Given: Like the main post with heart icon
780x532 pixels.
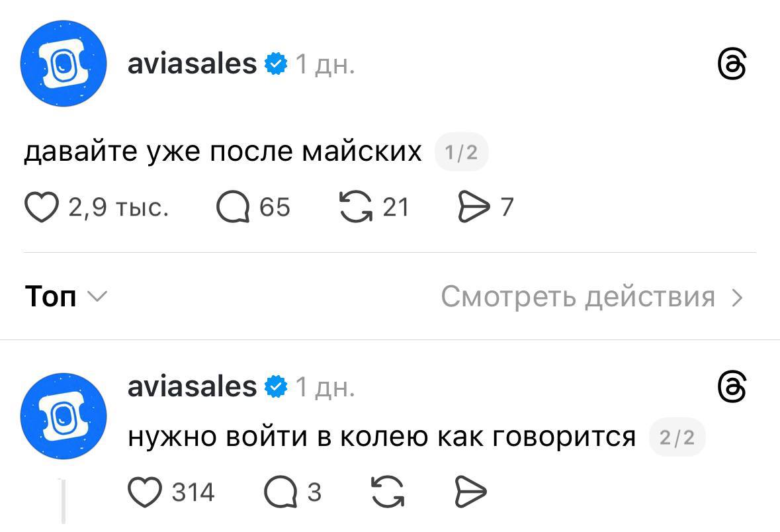Looking at the screenshot, I should point(42,207).
